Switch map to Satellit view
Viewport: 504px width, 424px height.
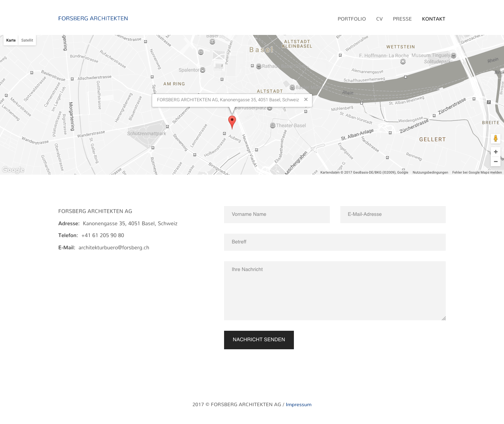[27, 40]
